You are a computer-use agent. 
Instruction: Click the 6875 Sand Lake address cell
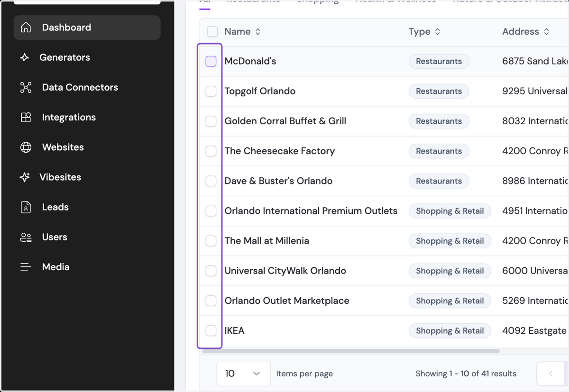(x=535, y=61)
